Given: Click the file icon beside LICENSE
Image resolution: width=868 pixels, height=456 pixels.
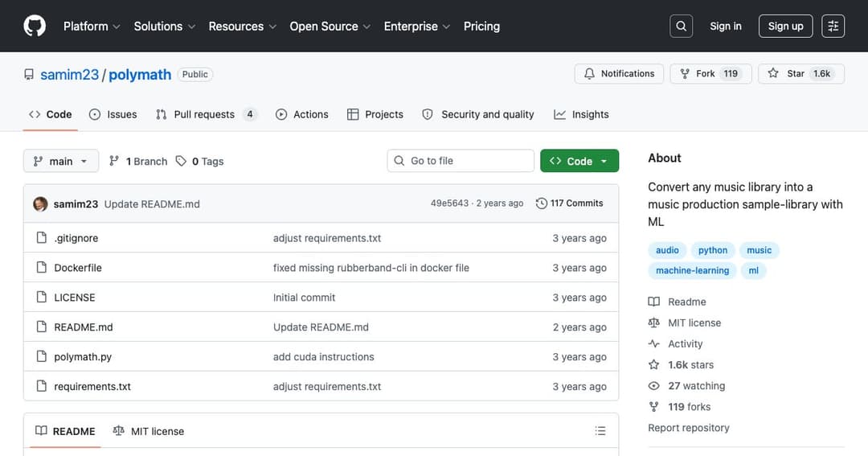Looking at the screenshot, I should [x=42, y=297].
